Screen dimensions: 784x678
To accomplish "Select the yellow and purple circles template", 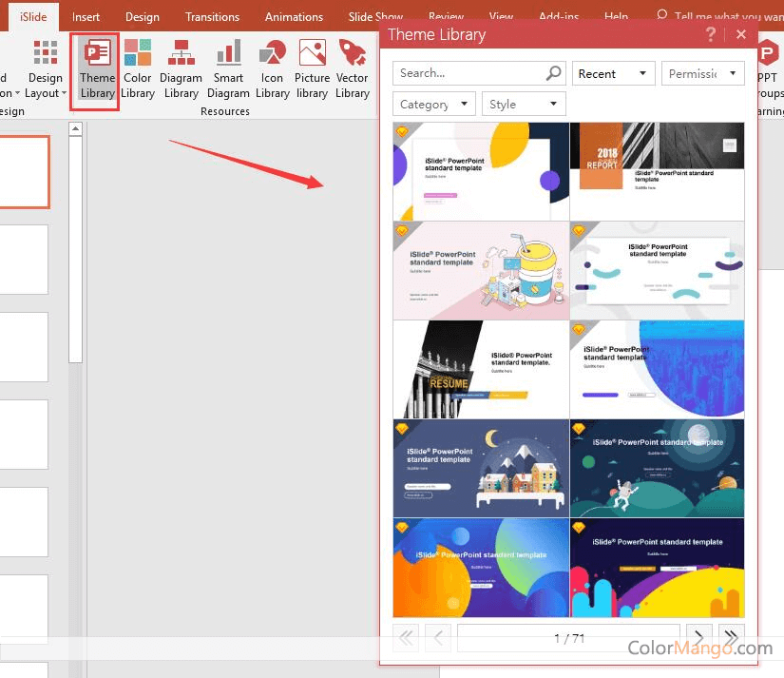I will click(x=481, y=171).
